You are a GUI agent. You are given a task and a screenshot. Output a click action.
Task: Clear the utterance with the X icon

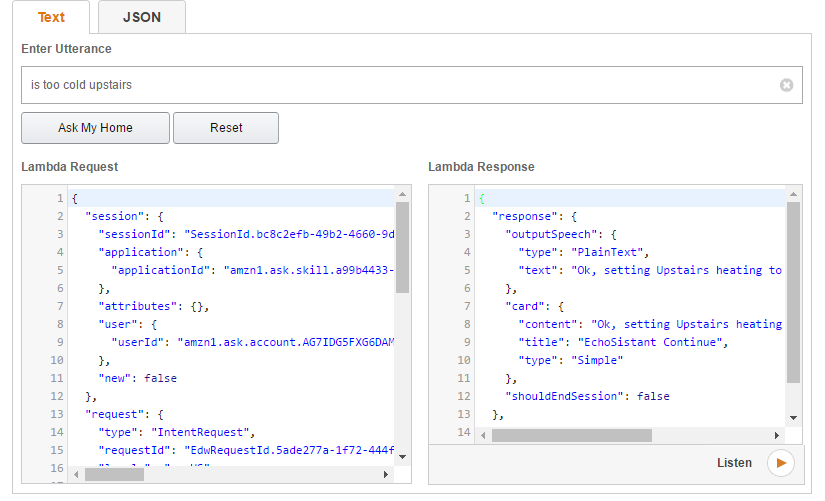click(x=786, y=85)
